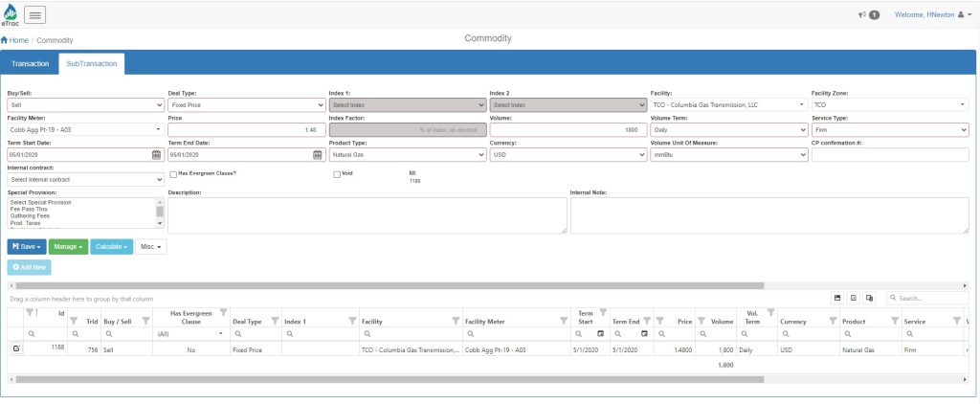Screen dimensions: 980x404
Task: Open the Manage dropdown menu
Action: pyautogui.click(x=68, y=247)
